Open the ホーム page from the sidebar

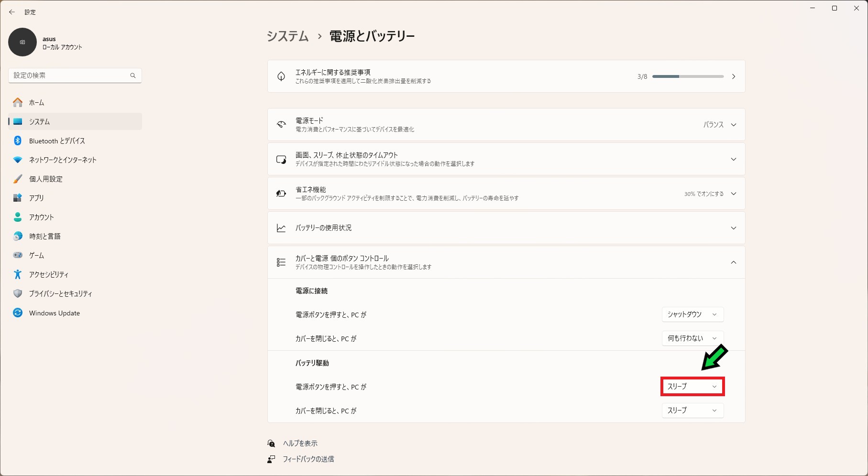(x=36, y=103)
